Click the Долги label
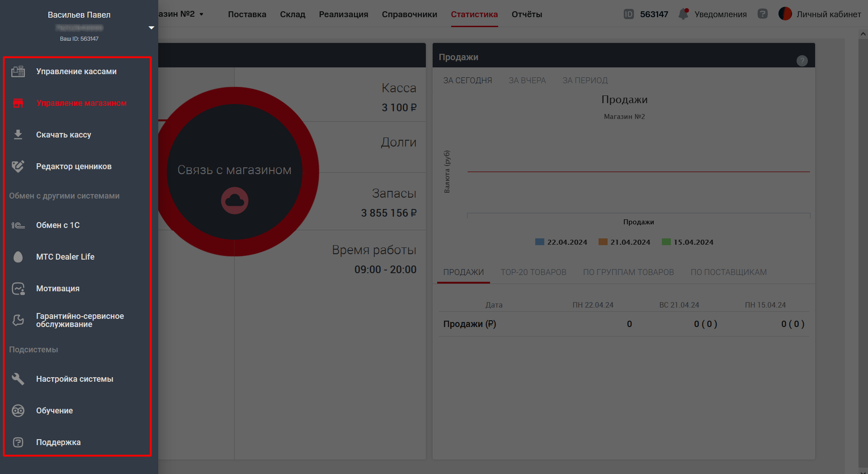The width and height of the screenshot is (868, 474). click(x=399, y=142)
